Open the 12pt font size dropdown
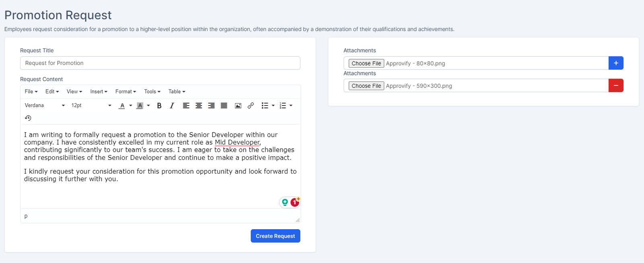Image resolution: width=644 pixels, height=263 pixels. (89, 105)
